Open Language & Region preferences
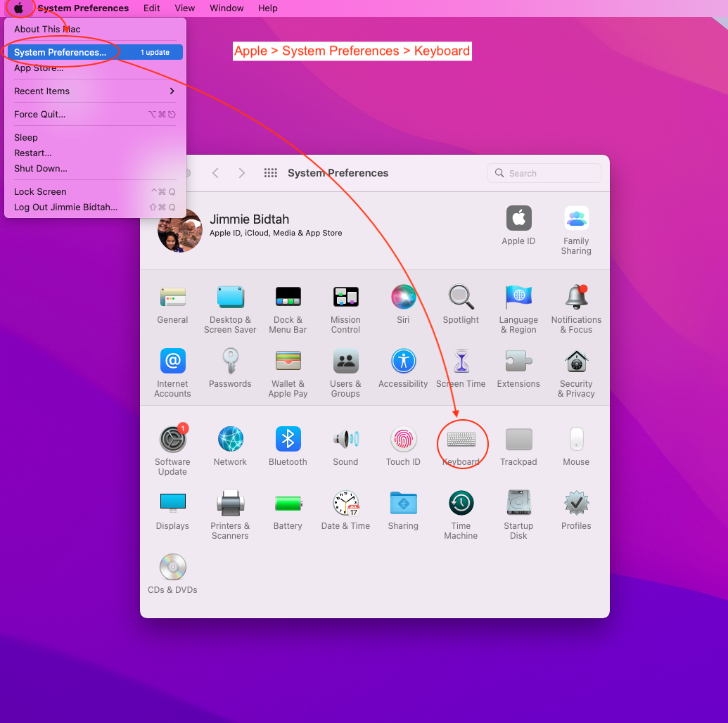The image size is (728, 723). [518, 309]
